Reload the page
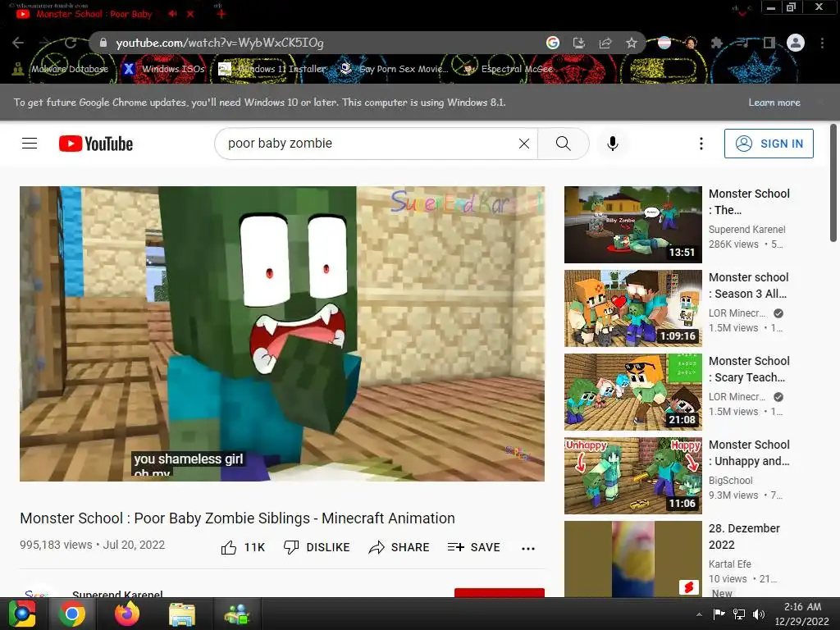 [x=71, y=43]
